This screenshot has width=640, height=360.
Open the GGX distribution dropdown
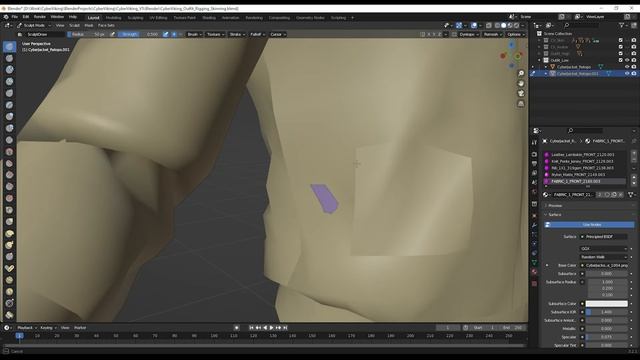pos(603,249)
